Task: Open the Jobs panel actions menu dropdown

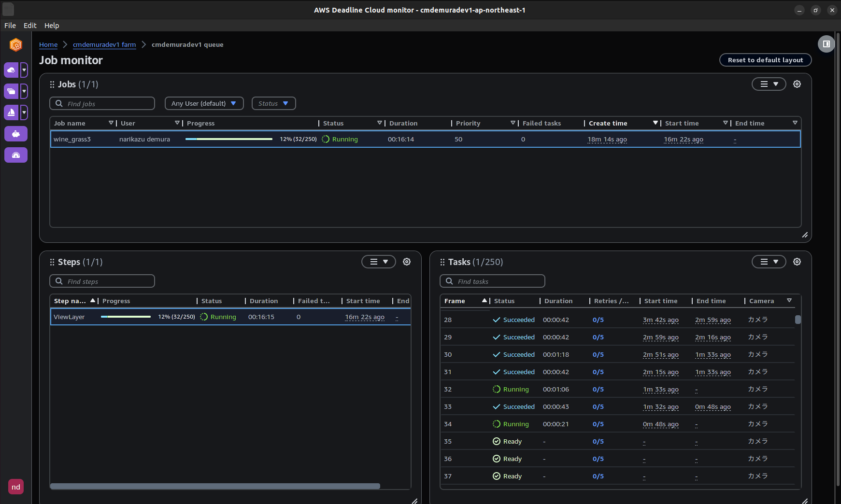Action: pos(769,84)
